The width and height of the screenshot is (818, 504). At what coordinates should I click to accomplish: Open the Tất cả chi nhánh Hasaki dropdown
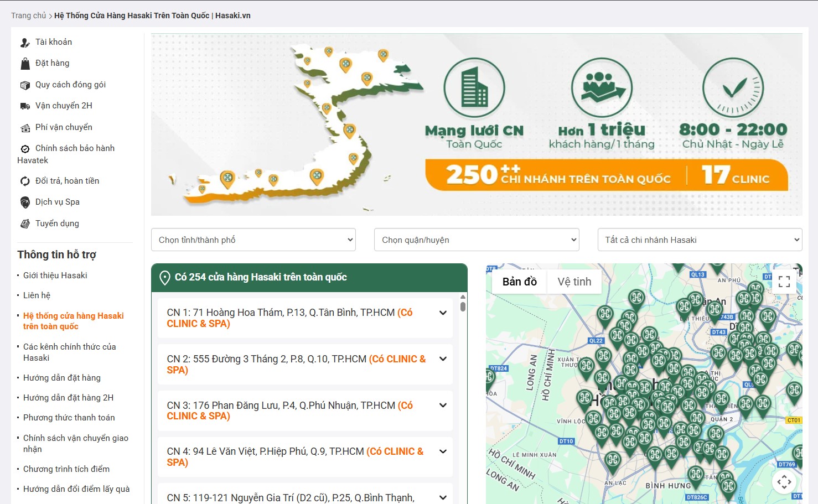[700, 240]
